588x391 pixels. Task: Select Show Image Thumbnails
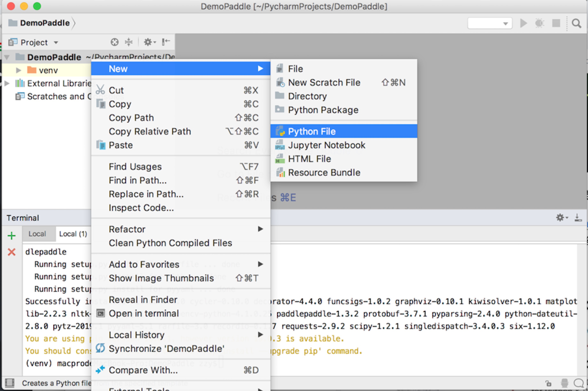[x=180, y=278]
